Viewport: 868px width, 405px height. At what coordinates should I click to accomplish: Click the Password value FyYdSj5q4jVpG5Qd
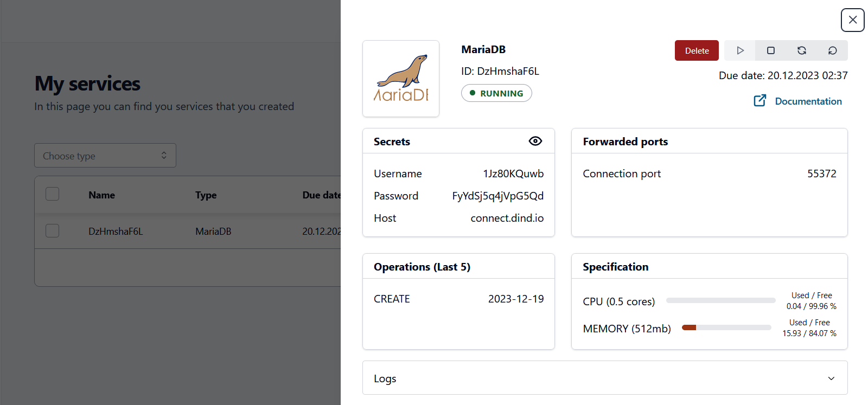[x=498, y=196]
